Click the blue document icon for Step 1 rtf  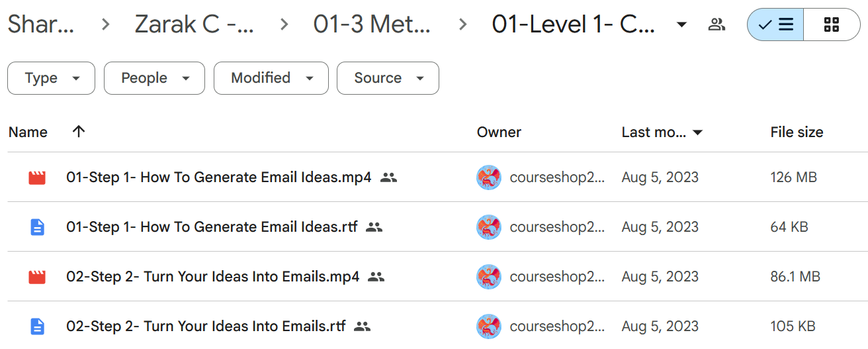tap(37, 227)
